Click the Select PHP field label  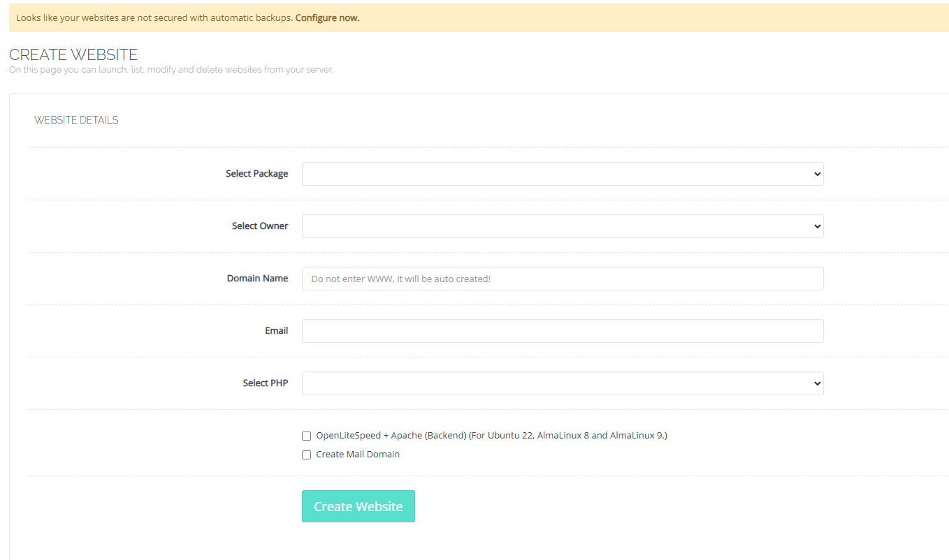tap(265, 383)
